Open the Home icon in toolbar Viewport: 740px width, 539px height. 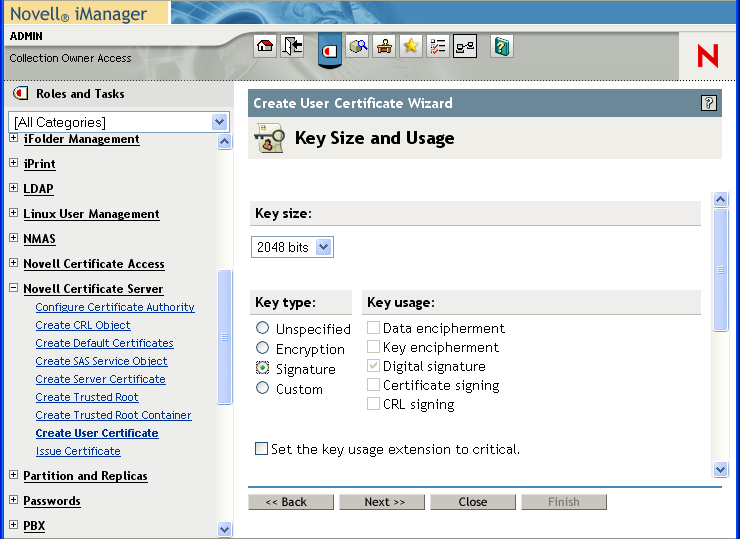click(265, 46)
